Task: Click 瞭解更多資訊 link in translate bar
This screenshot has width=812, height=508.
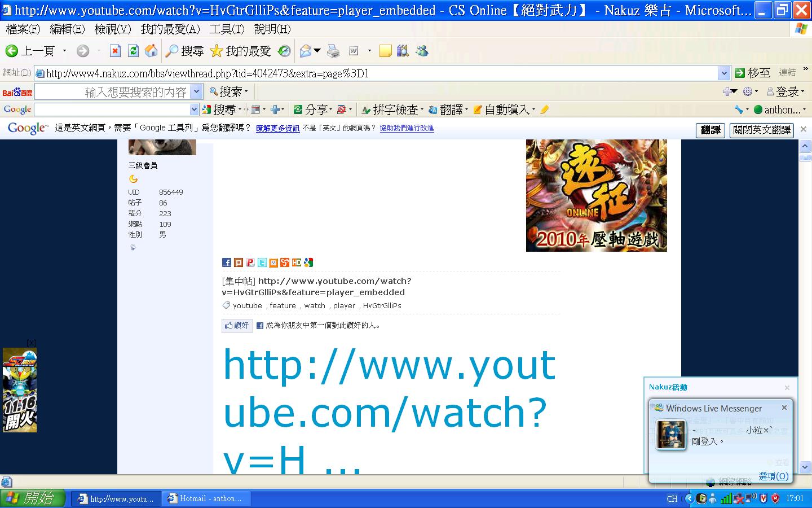Action: click(x=278, y=129)
